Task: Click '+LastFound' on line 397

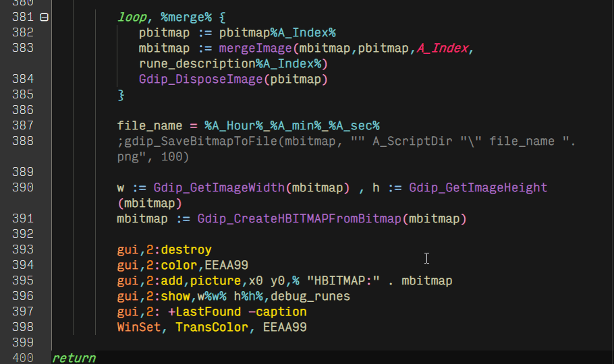Action: [x=204, y=311]
